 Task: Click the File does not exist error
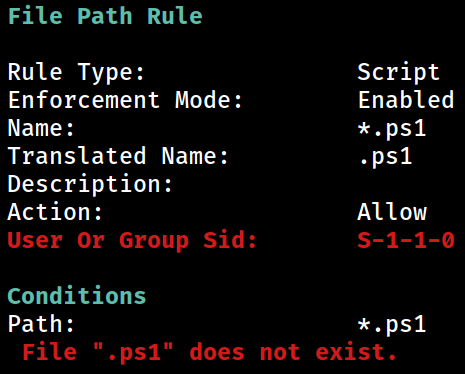[209, 353]
